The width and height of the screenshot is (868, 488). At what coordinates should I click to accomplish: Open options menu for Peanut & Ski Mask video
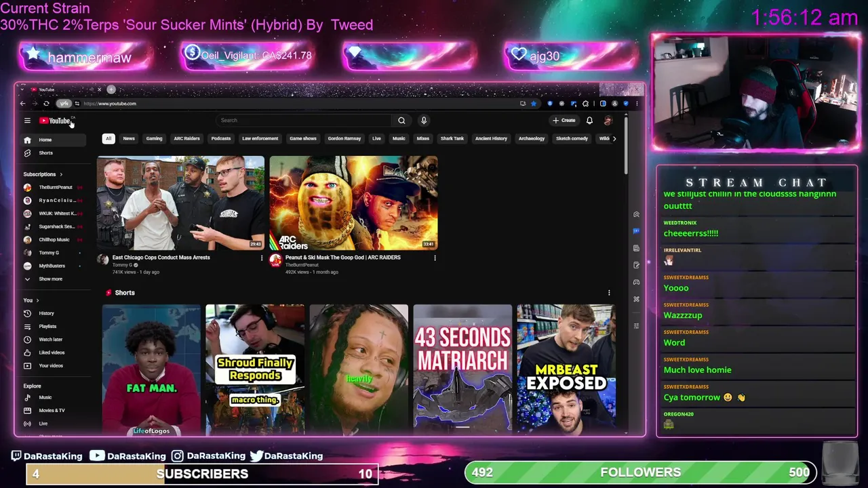(435, 258)
